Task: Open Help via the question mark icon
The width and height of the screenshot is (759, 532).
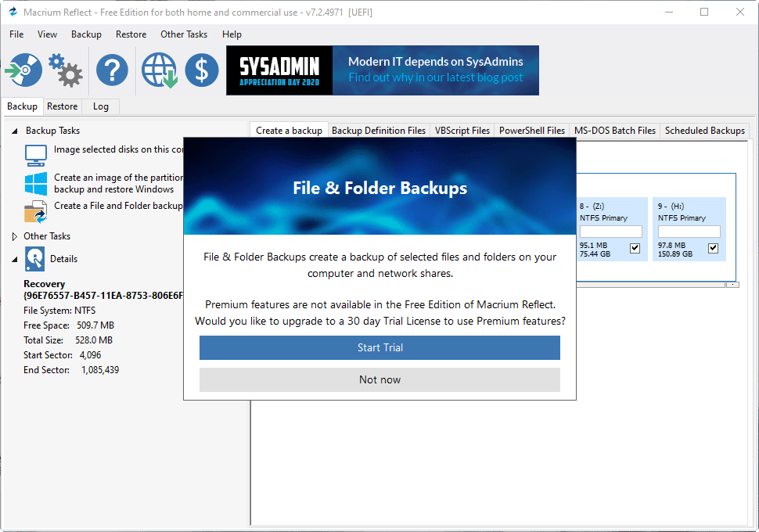Action: (112, 70)
